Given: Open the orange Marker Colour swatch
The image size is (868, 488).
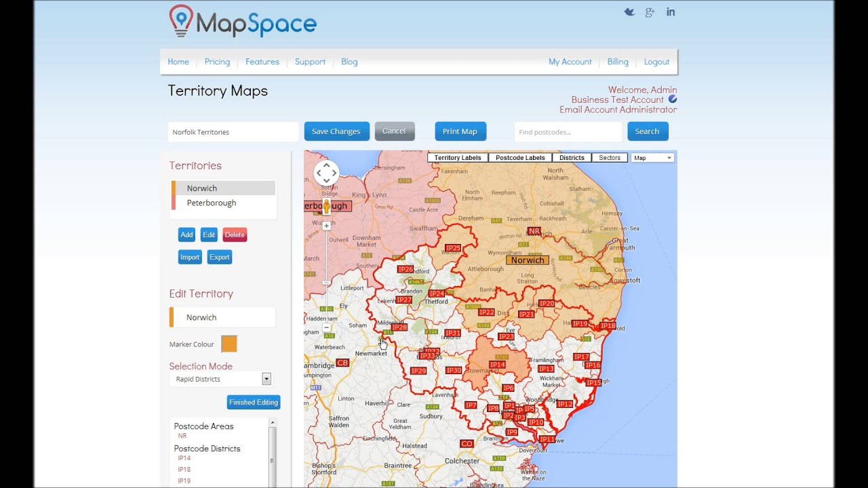Looking at the screenshot, I should tap(229, 344).
